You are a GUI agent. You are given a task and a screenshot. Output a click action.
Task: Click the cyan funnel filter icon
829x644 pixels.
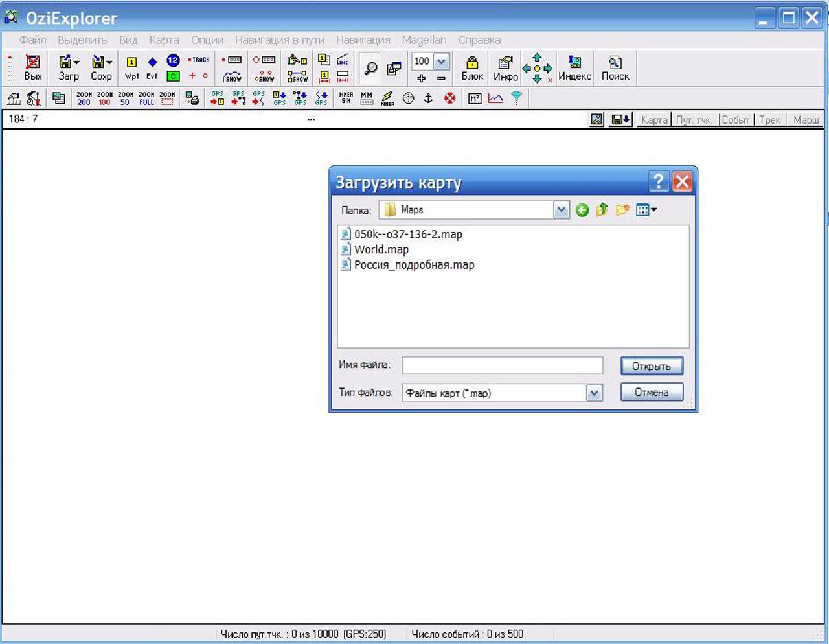[516, 98]
